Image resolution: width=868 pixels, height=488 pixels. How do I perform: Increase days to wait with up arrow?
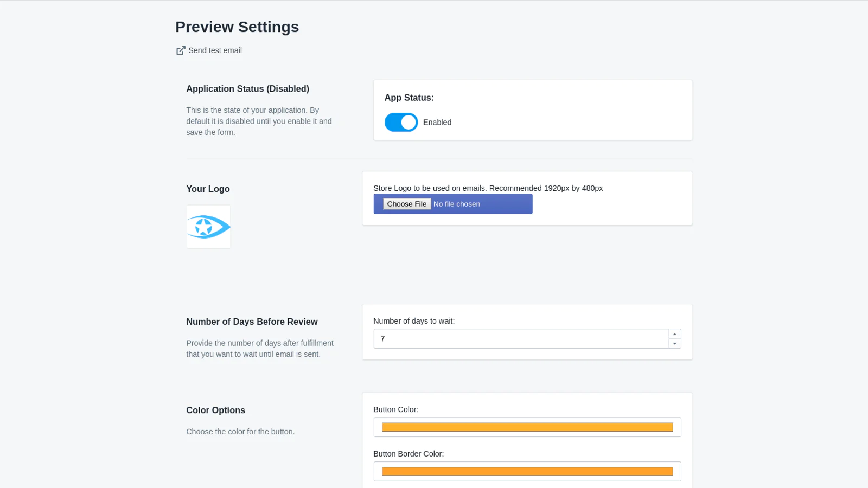pos(675,334)
